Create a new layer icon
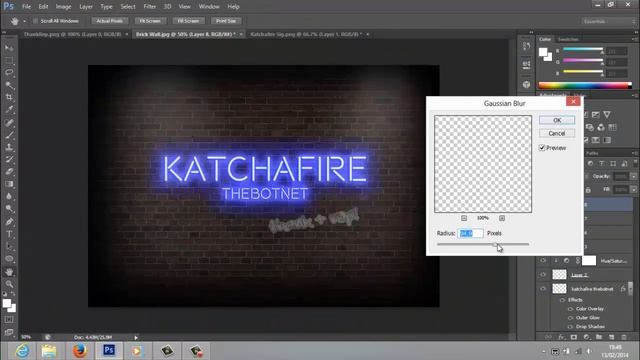The image size is (640, 360). pos(611,337)
